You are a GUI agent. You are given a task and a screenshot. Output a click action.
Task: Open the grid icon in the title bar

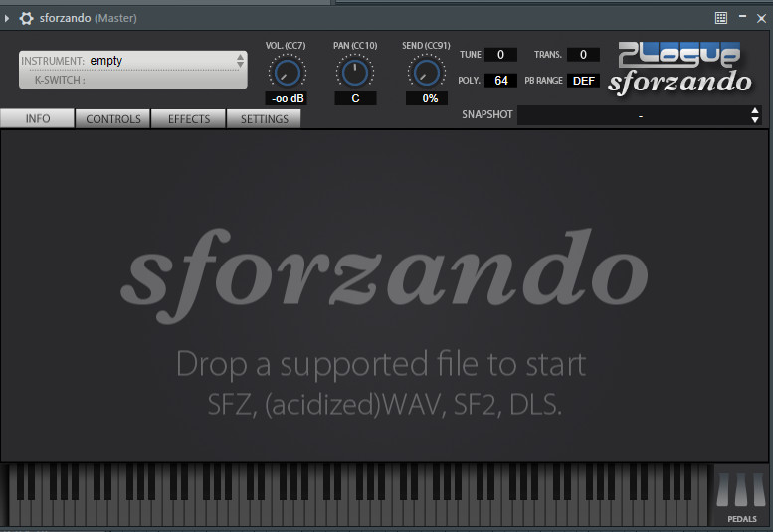(x=721, y=18)
